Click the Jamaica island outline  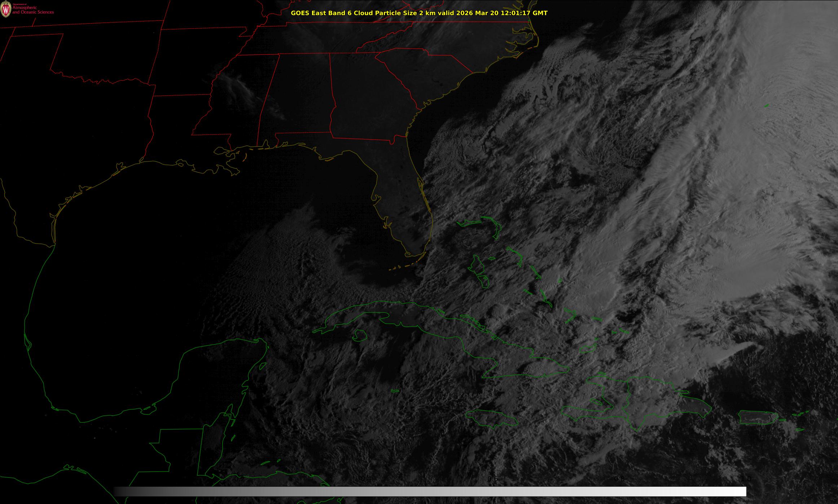point(491,418)
